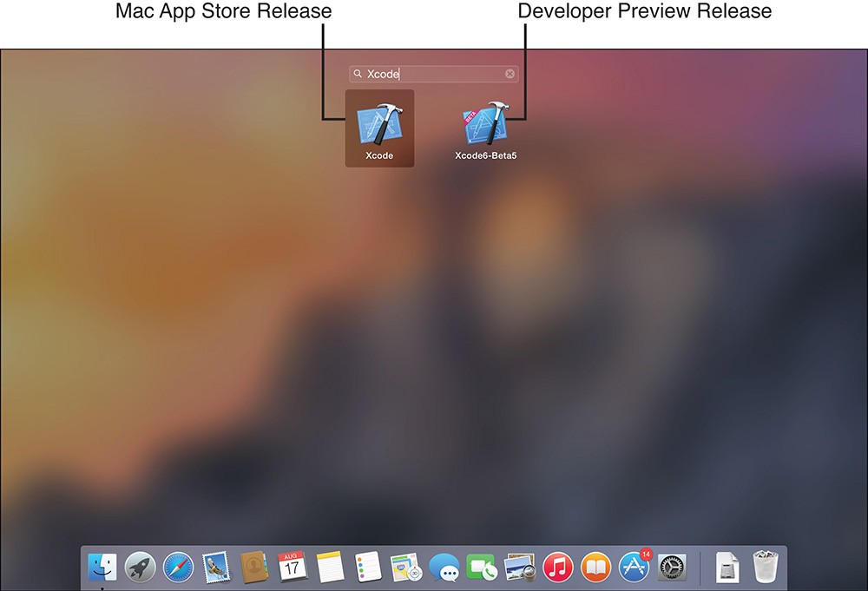Open Preview app in the Dock
868x591 pixels.
[520, 568]
